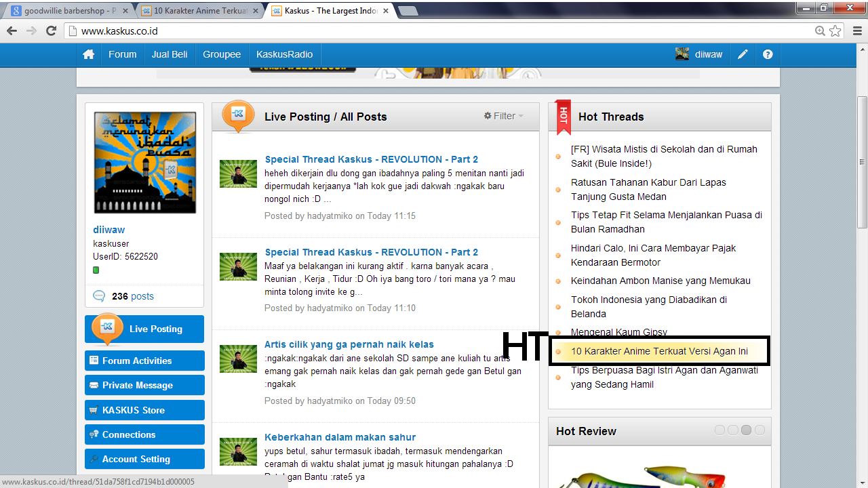Open hot thread 10 Karakter Anime Terkuat
868x488 pixels.
(x=659, y=351)
